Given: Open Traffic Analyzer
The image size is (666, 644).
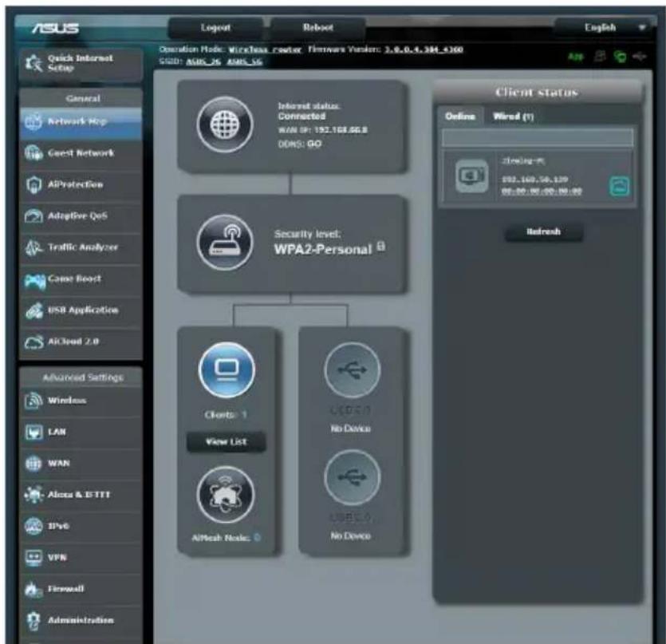Looking at the screenshot, I should click(81, 247).
